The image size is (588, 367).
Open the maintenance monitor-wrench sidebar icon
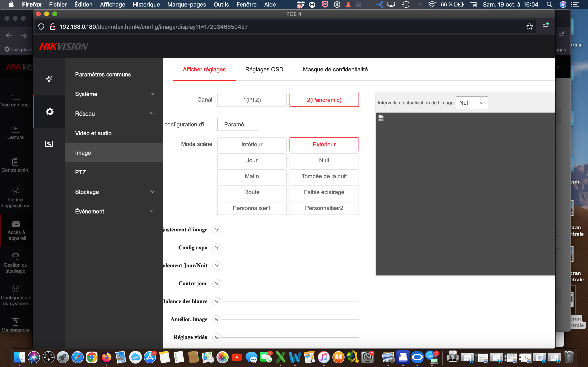pos(49,144)
